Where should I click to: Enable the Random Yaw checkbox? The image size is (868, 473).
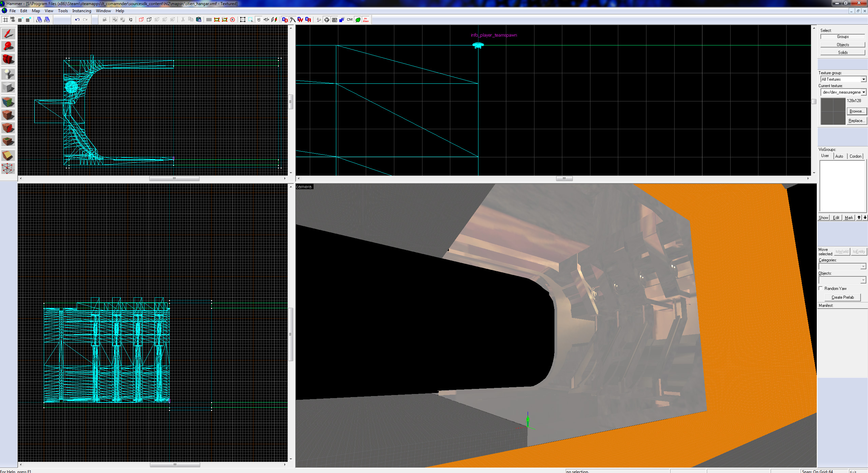tap(821, 289)
